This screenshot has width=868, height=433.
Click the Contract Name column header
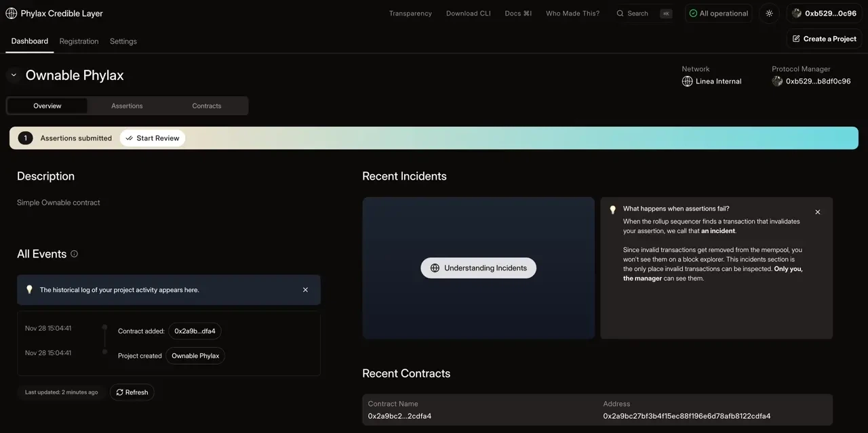[x=393, y=404]
